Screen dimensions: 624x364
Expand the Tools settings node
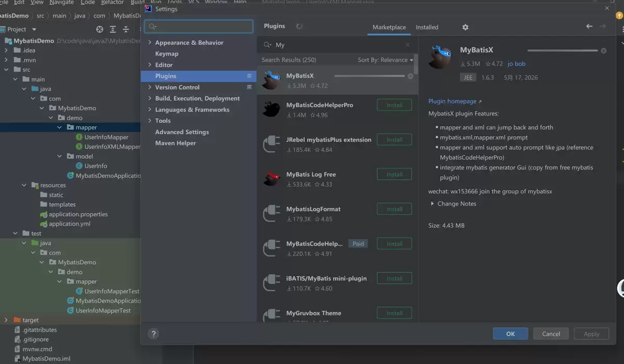(x=150, y=121)
